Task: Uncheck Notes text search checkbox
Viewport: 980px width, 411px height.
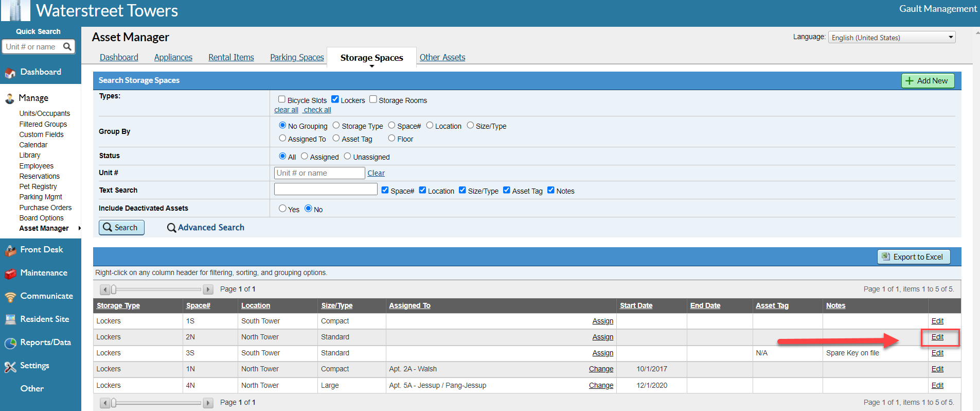Action: (550, 190)
